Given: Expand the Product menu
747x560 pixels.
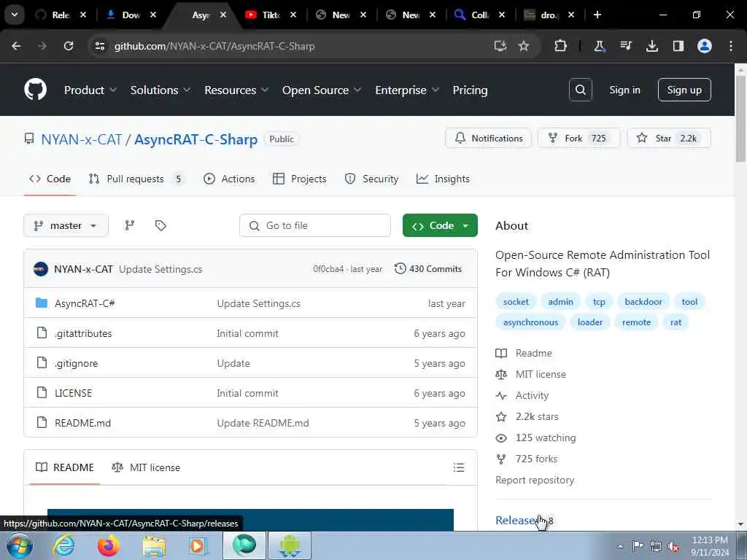Looking at the screenshot, I should (x=90, y=90).
